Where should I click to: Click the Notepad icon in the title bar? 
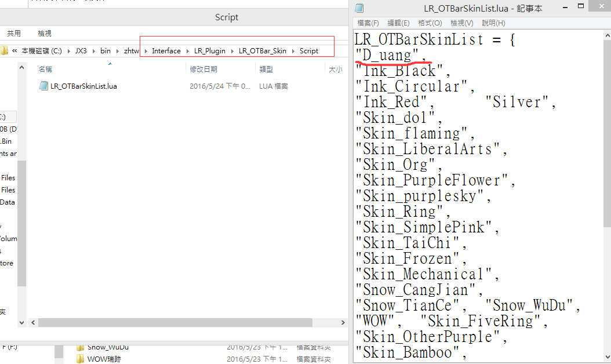tap(359, 8)
